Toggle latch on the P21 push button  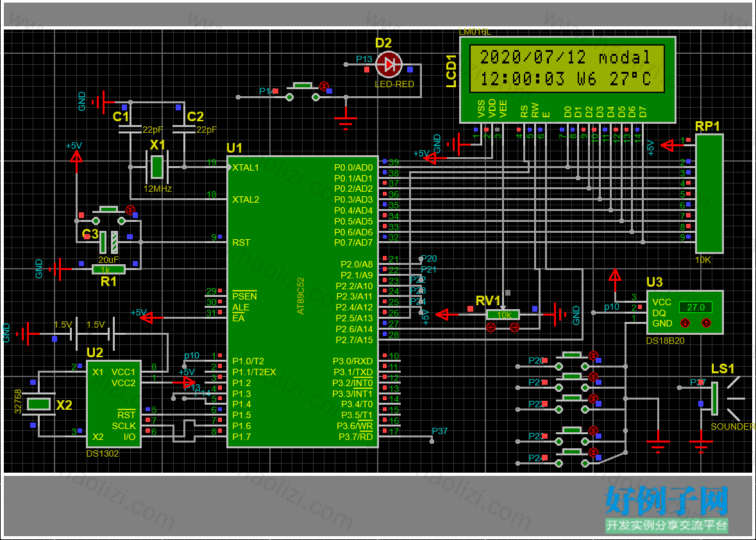point(593,376)
